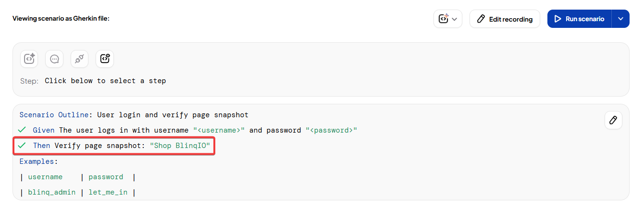Click the Edit recording button
Viewport: 644px width, 210px height.
[x=505, y=19]
